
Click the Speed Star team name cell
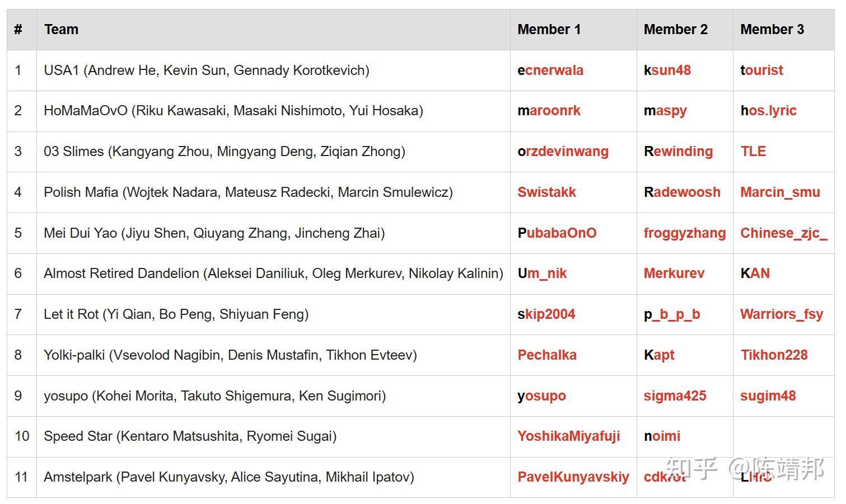point(190,436)
